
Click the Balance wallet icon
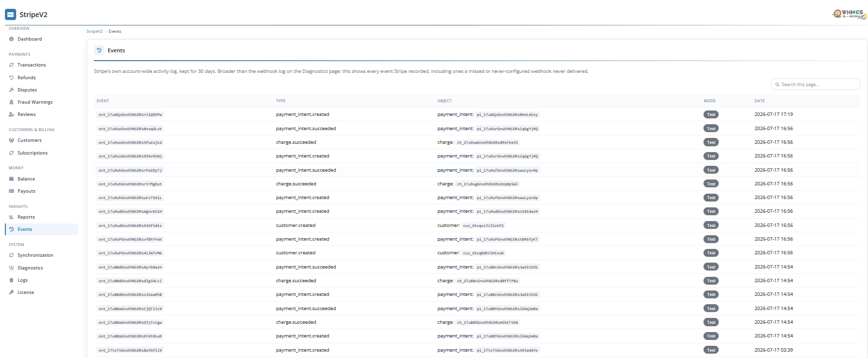point(11,179)
